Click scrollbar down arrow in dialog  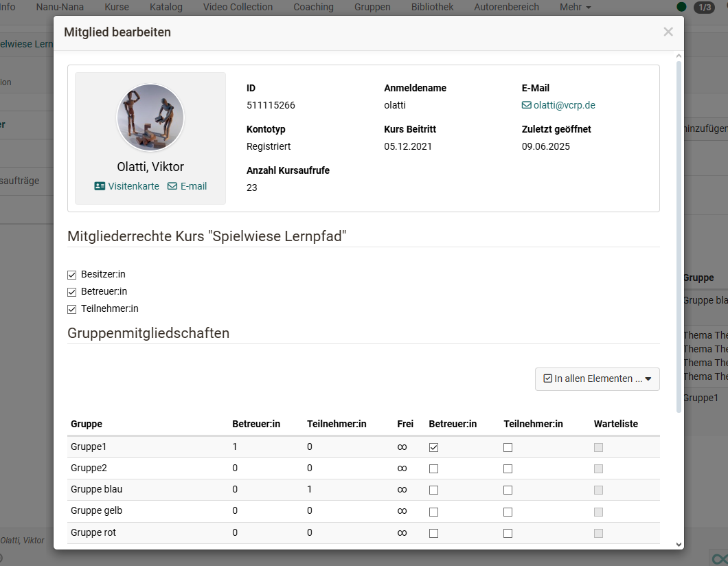click(x=679, y=543)
